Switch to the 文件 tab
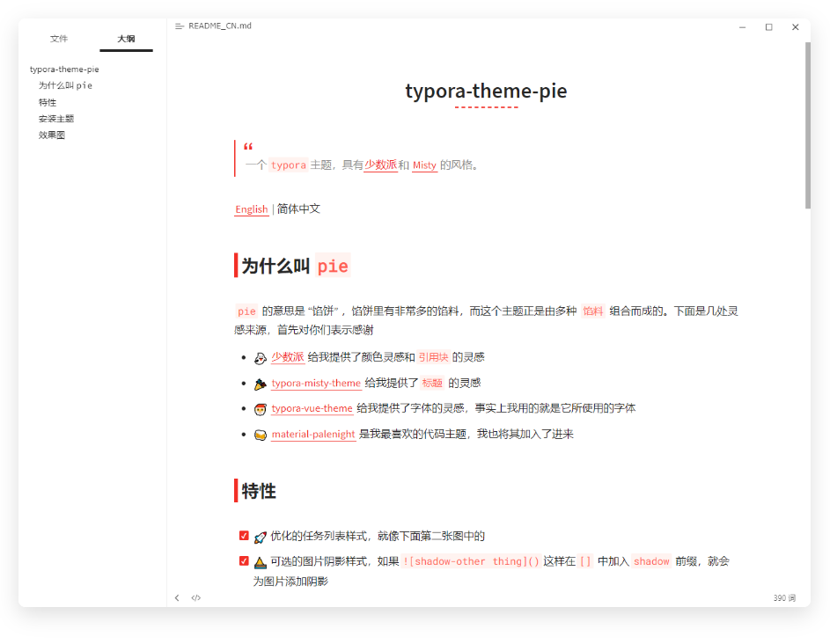This screenshot has height=644, width=830. click(59, 39)
